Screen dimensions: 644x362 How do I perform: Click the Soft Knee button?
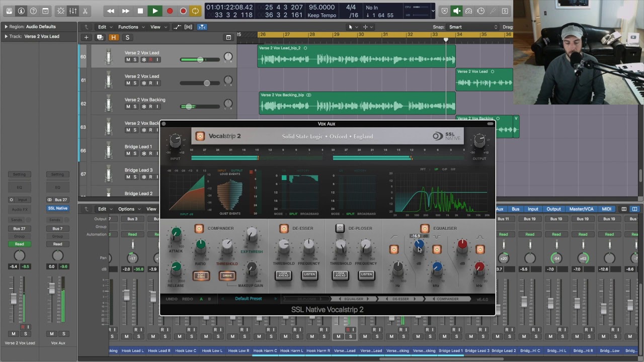pyautogui.click(x=201, y=276)
